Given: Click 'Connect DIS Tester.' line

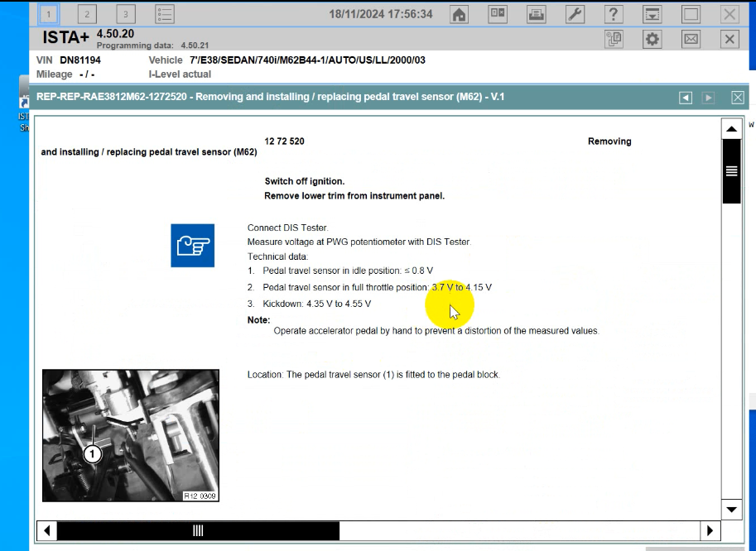Looking at the screenshot, I should pos(288,228).
